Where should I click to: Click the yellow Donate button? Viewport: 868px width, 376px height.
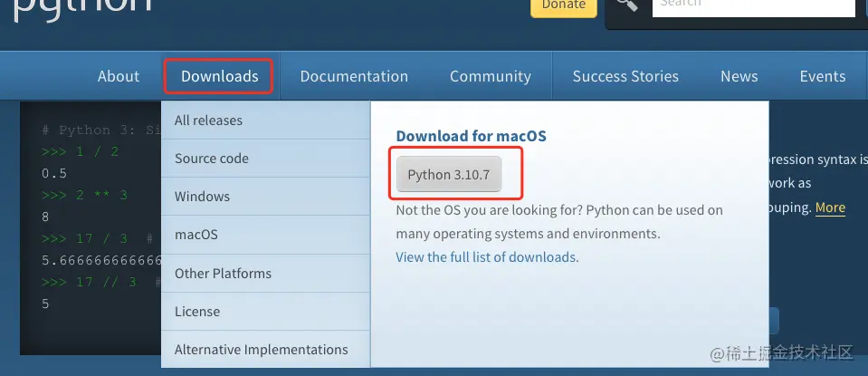tap(564, 5)
